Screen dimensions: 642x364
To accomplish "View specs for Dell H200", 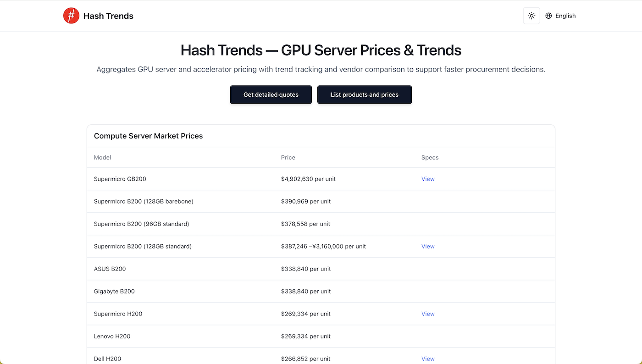I will (428, 358).
